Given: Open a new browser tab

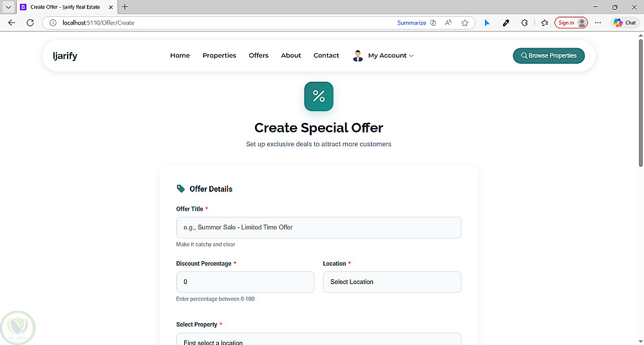Looking at the screenshot, I should (125, 7).
